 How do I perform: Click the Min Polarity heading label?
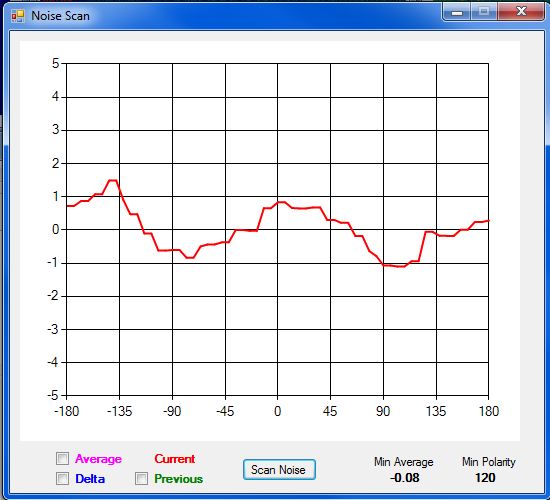coord(489,462)
